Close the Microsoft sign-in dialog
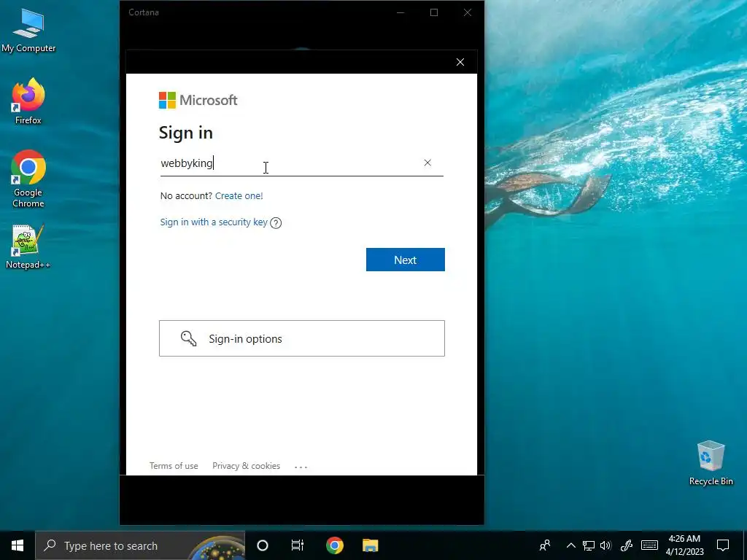The image size is (747, 560). (x=460, y=62)
